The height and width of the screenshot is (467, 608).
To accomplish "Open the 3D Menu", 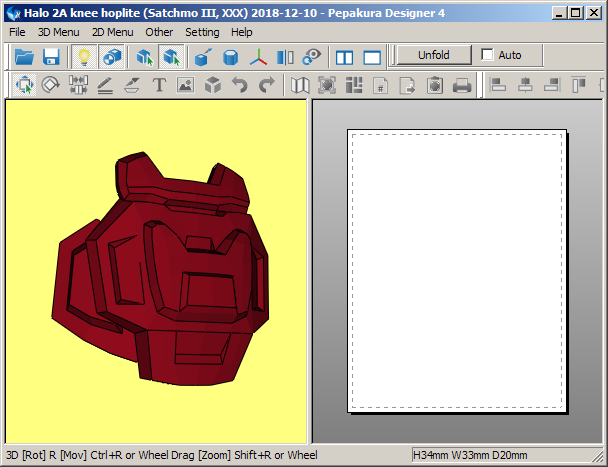I will (x=58, y=32).
